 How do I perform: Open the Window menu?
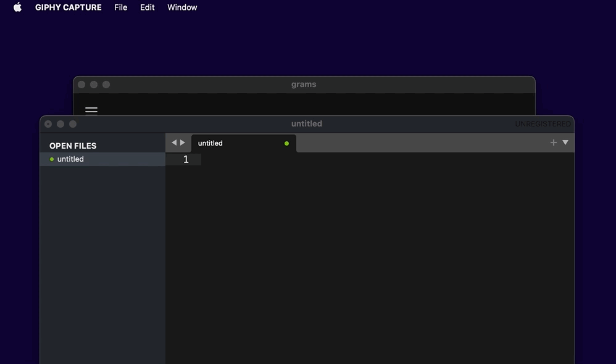[x=182, y=7]
